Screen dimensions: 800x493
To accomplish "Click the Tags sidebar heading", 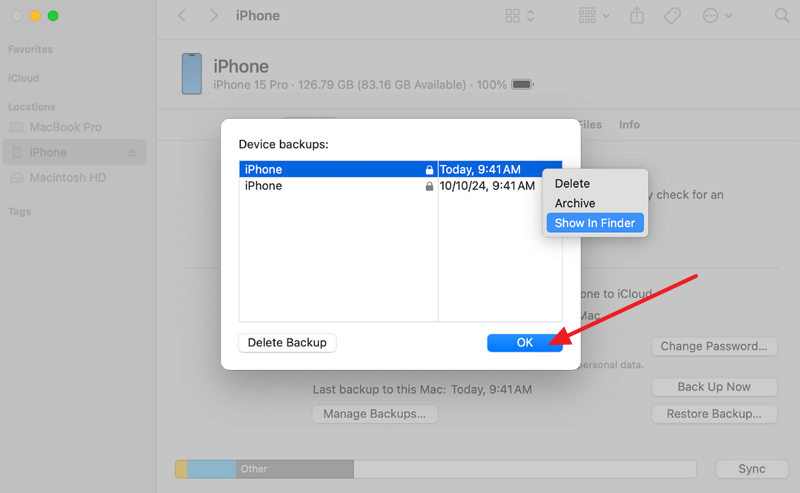I will click(x=19, y=211).
